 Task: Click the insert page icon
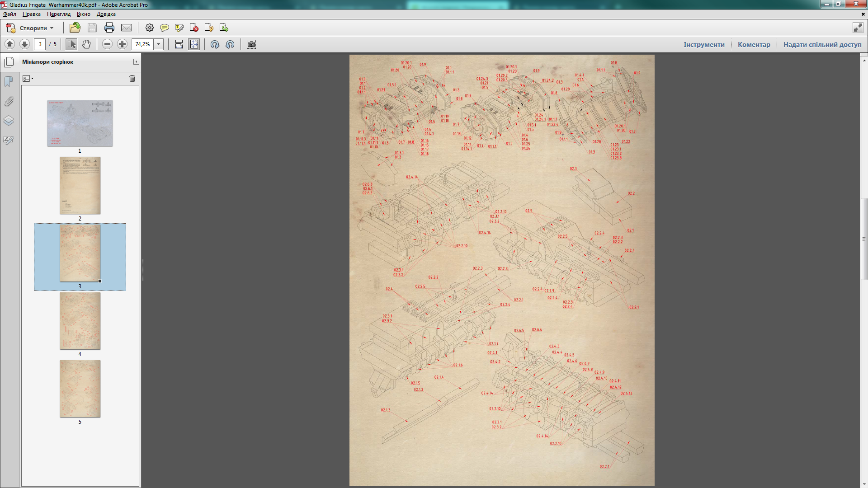tap(209, 28)
